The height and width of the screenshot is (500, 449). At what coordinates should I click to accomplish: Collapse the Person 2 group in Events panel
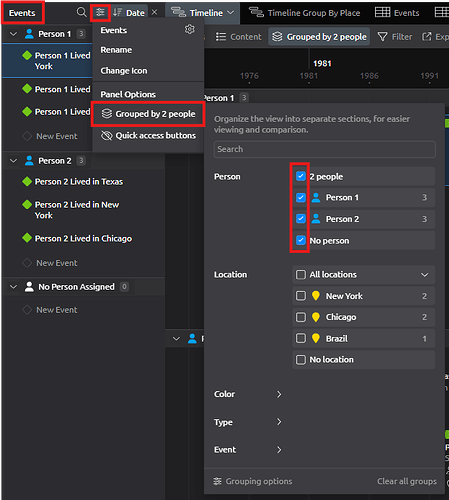click(13, 161)
